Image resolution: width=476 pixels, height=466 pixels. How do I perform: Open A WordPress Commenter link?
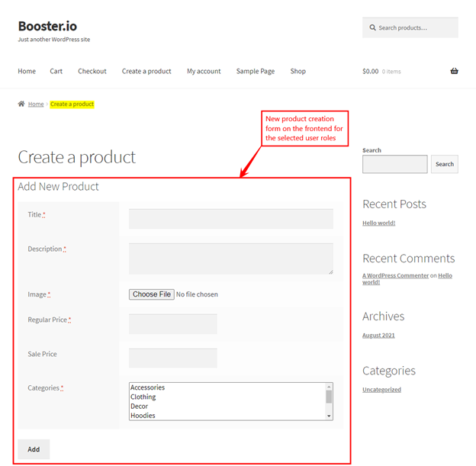coord(396,275)
